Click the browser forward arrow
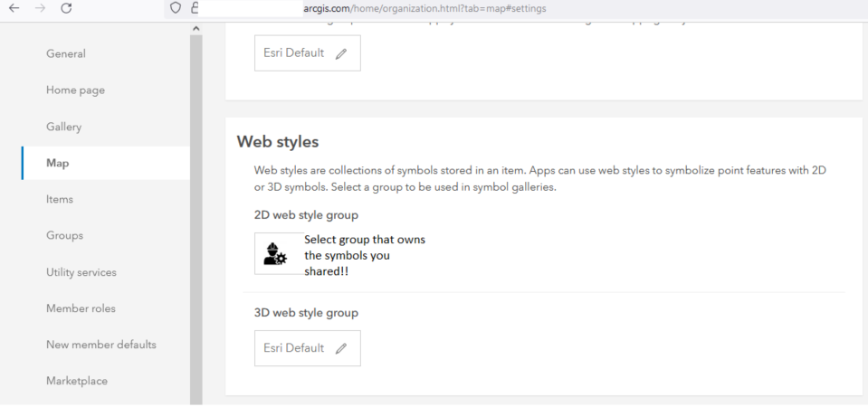Screen dimensions: 868x407 click(37, 9)
